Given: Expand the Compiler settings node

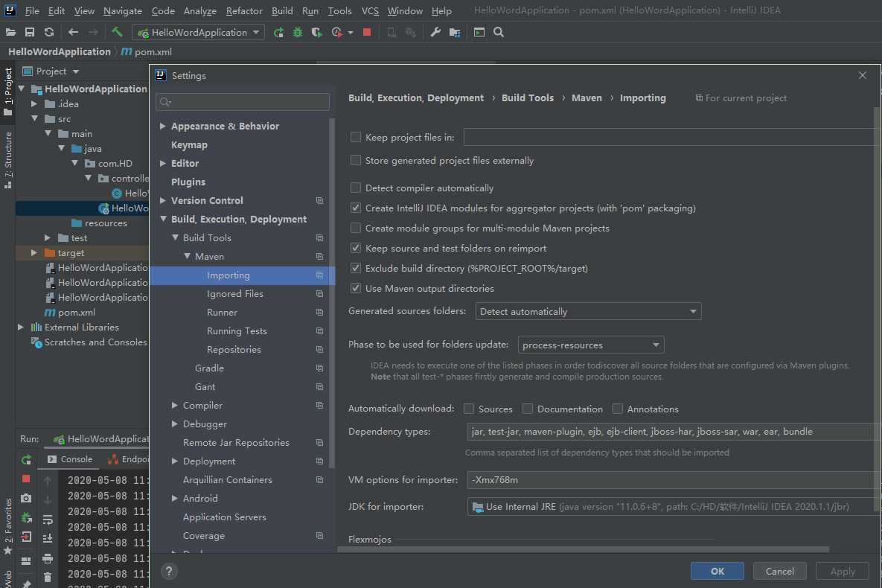Looking at the screenshot, I should click(174, 405).
